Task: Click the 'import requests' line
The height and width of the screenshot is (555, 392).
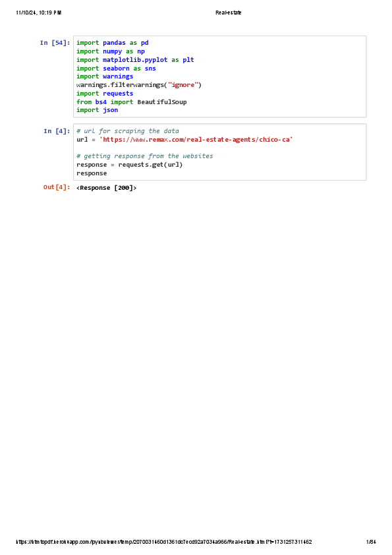Action: pyautogui.click(x=105, y=94)
